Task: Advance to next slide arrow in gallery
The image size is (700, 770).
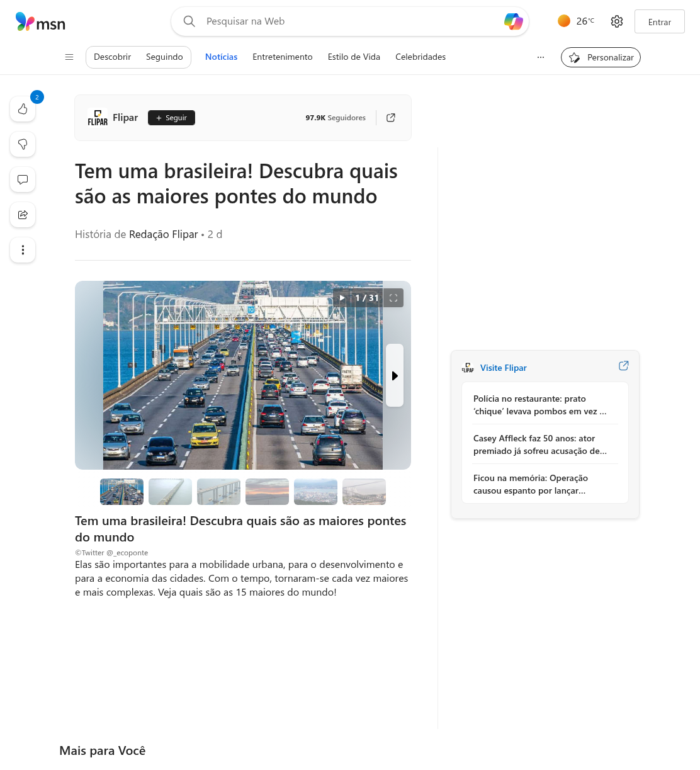Action: click(x=395, y=375)
